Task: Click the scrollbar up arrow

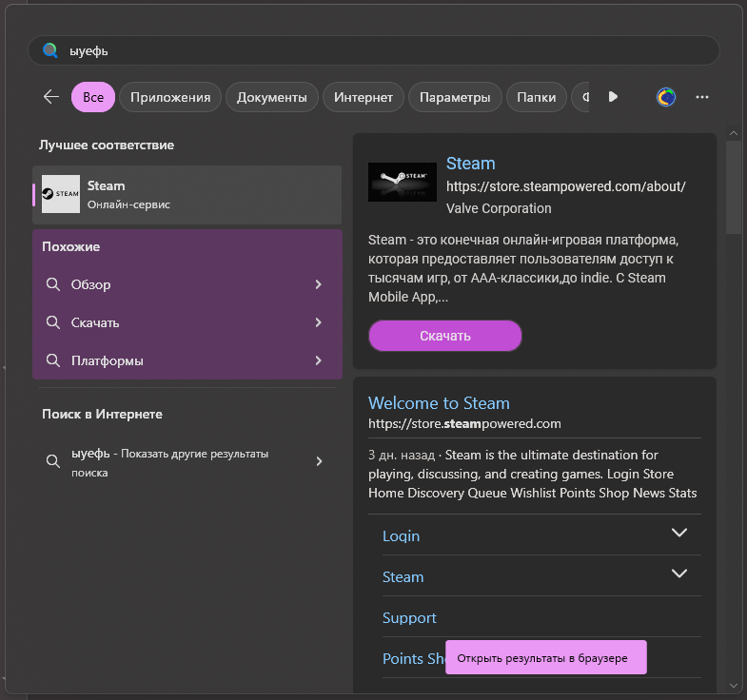Action: tap(733, 133)
